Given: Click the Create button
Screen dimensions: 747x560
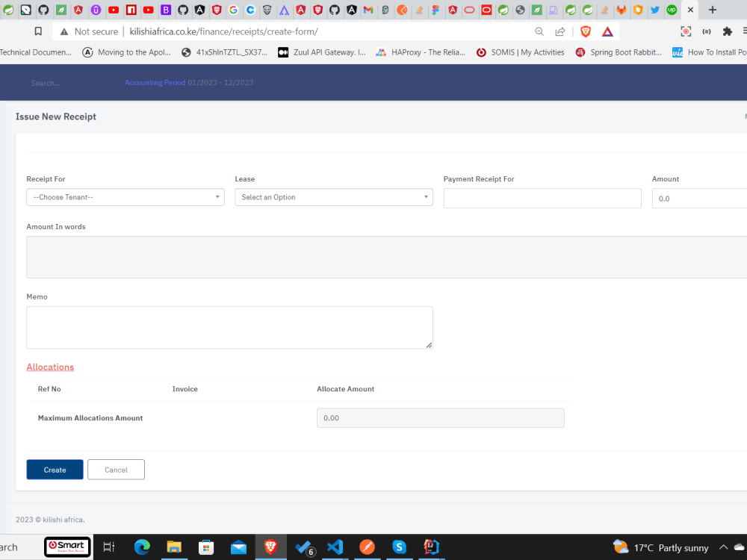Looking at the screenshot, I should tap(55, 470).
